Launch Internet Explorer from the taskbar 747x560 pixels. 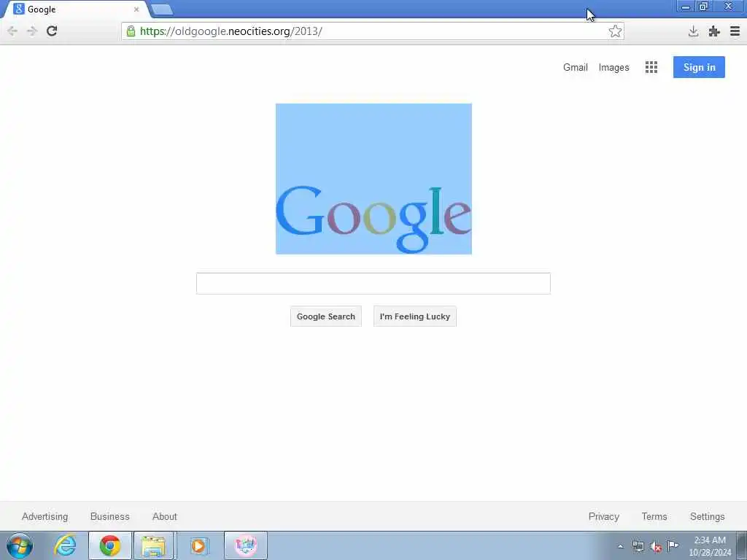click(65, 545)
